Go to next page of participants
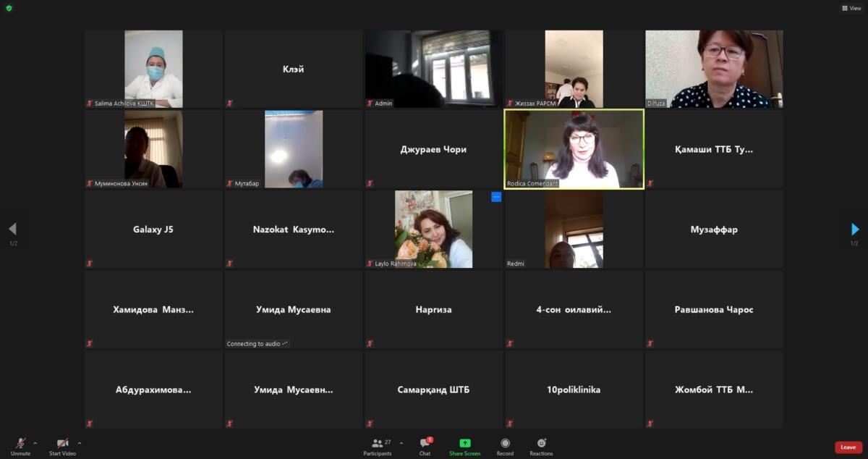868x459 pixels. coord(855,230)
